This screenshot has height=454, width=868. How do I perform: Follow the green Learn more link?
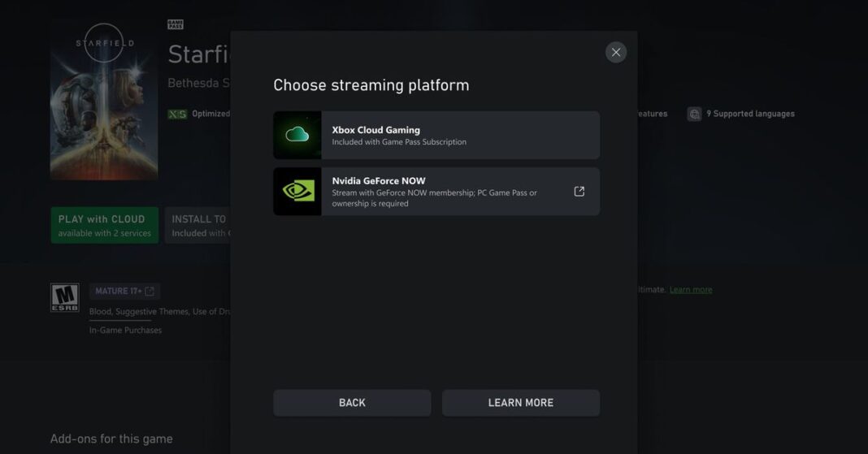(x=690, y=290)
